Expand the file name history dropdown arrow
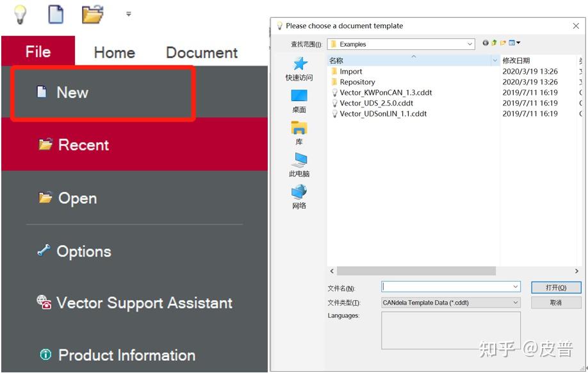The height and width of the screenshot is (373, 588). (x=516, y=287)
